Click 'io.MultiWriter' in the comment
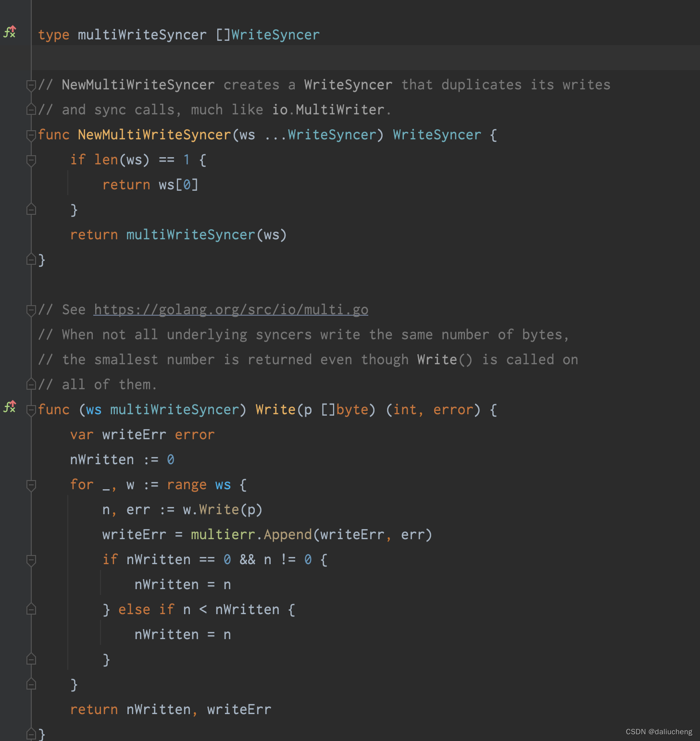The height and width of the screenshot is (741, 700). (x=328, y=110)
